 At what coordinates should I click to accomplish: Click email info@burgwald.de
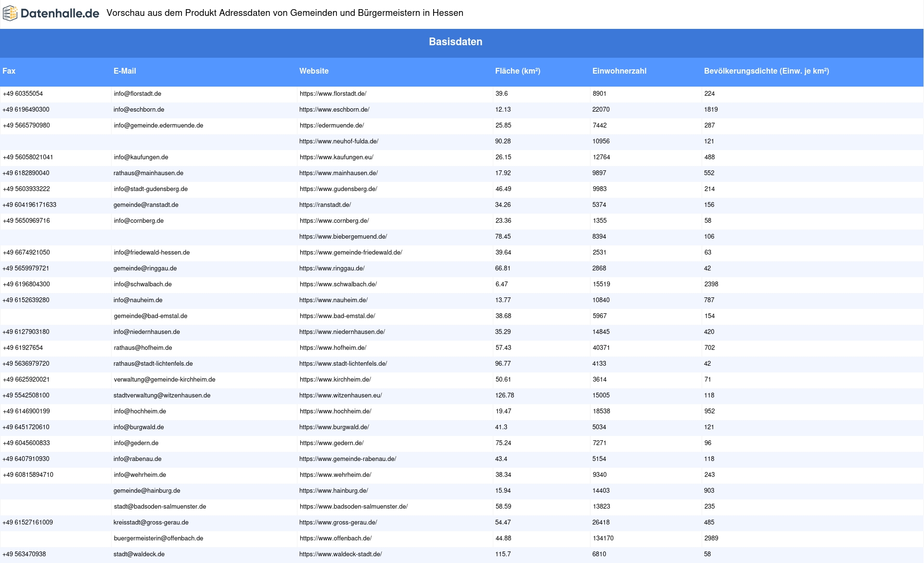tap(139, 427)
